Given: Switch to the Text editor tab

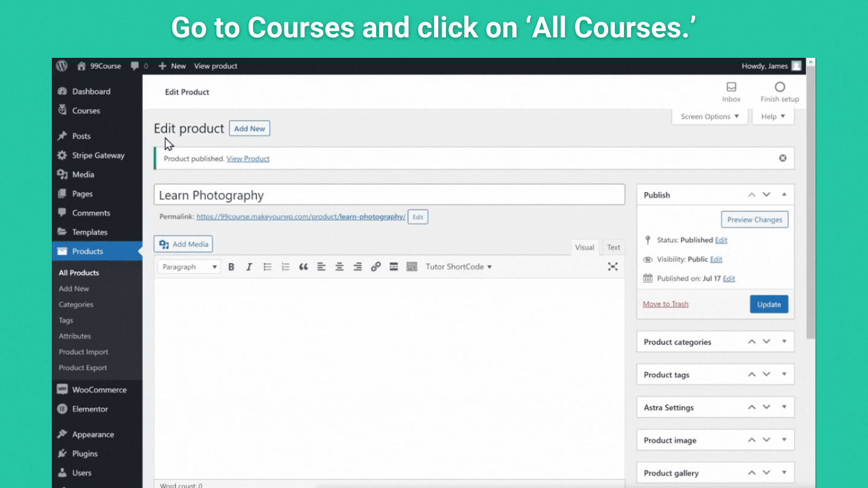Looking at the screenshot, I should 614,247.
